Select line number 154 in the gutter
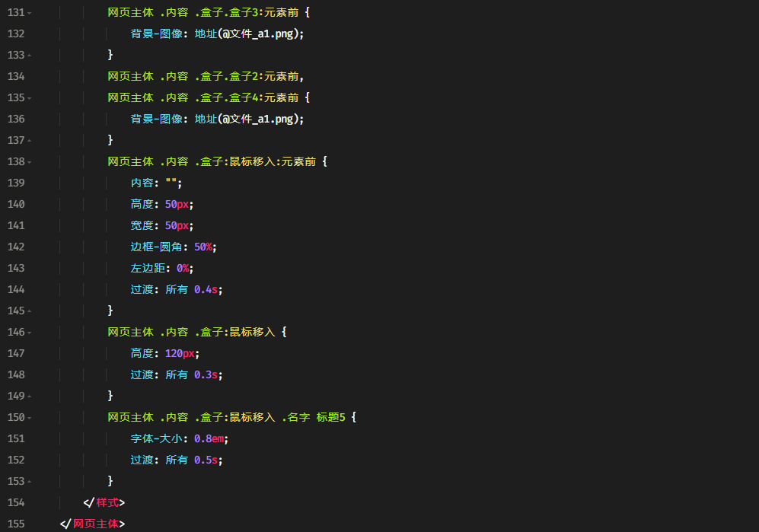 click(16, 502)
